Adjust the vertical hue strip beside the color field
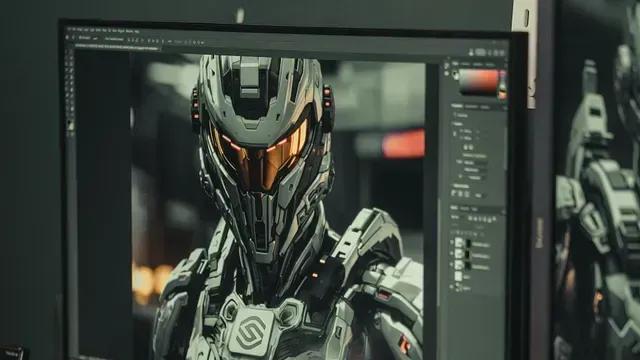 (502, 85)
